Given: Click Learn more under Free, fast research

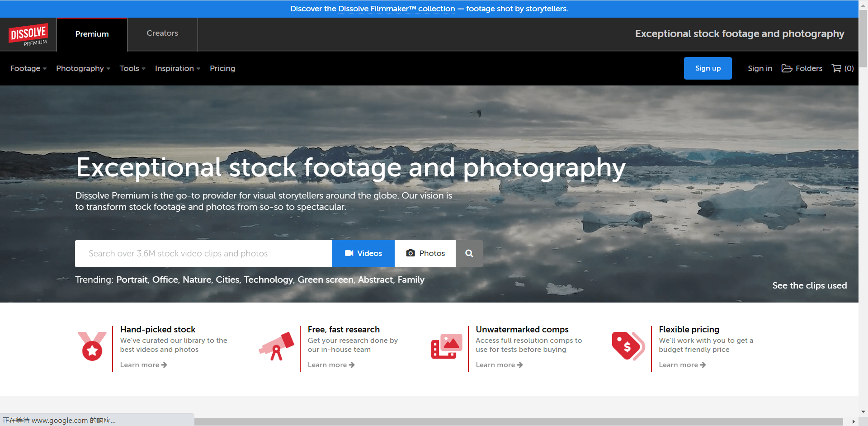Looking at the screenshot, I should coord(331,365).
